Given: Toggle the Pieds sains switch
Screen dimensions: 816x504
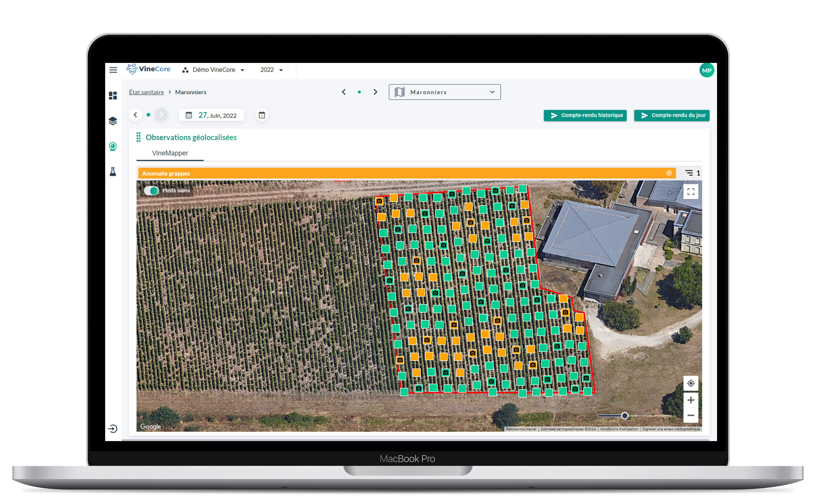Looking at the screenshot, I should coord(151,191).
